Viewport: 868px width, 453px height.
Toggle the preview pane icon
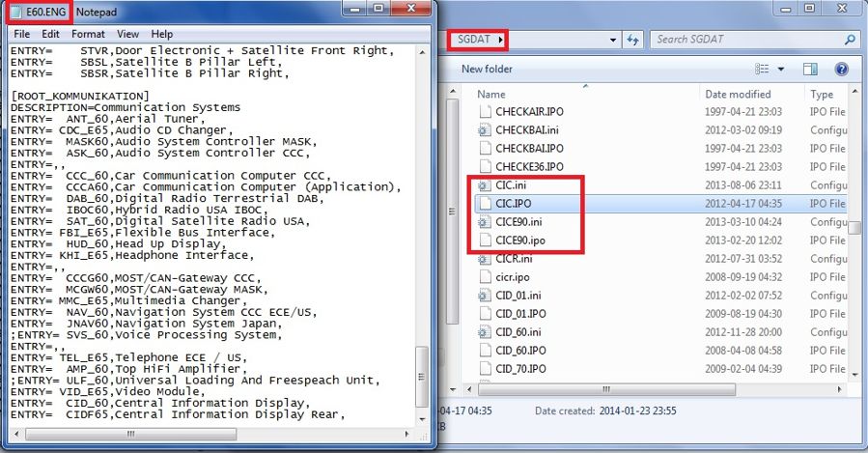click(x=810, y=70)
